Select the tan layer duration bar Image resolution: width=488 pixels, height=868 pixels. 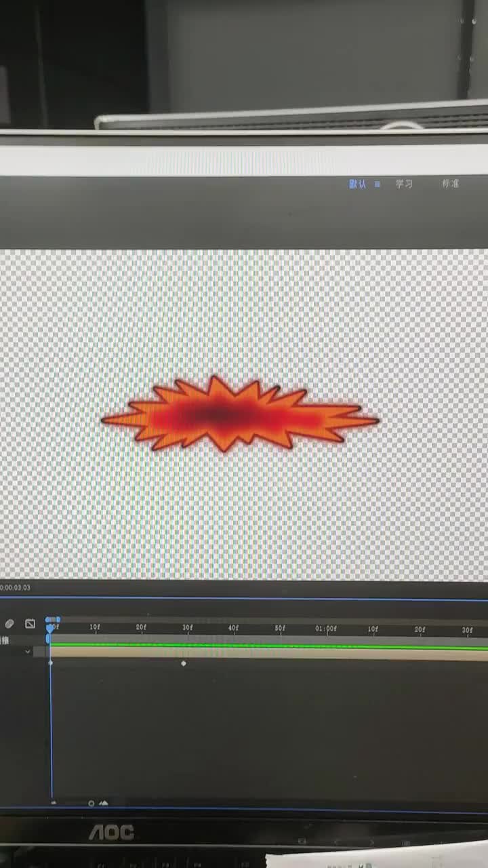tap(269, 653)
